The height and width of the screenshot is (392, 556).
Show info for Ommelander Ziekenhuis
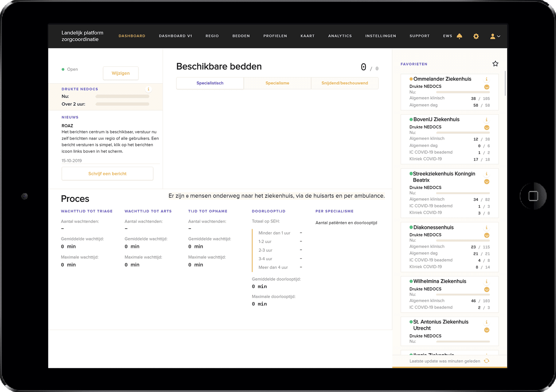[487, 79]
